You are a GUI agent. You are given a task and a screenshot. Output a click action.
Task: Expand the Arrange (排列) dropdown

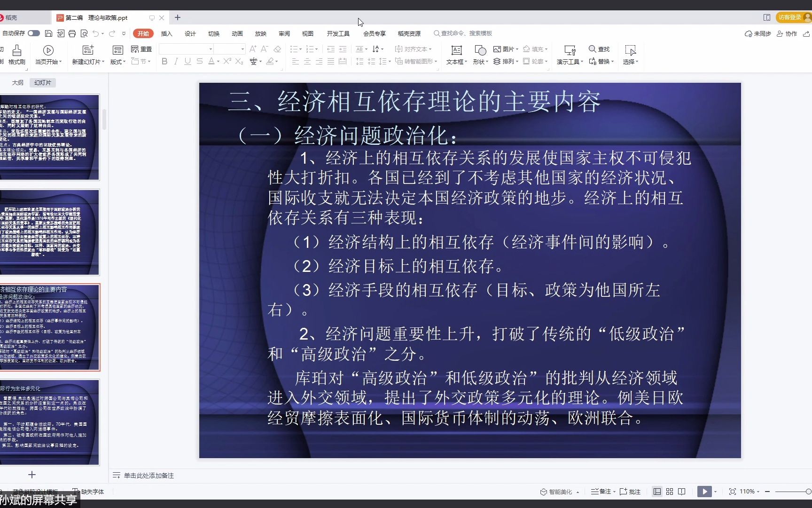(x=506, y=61)
